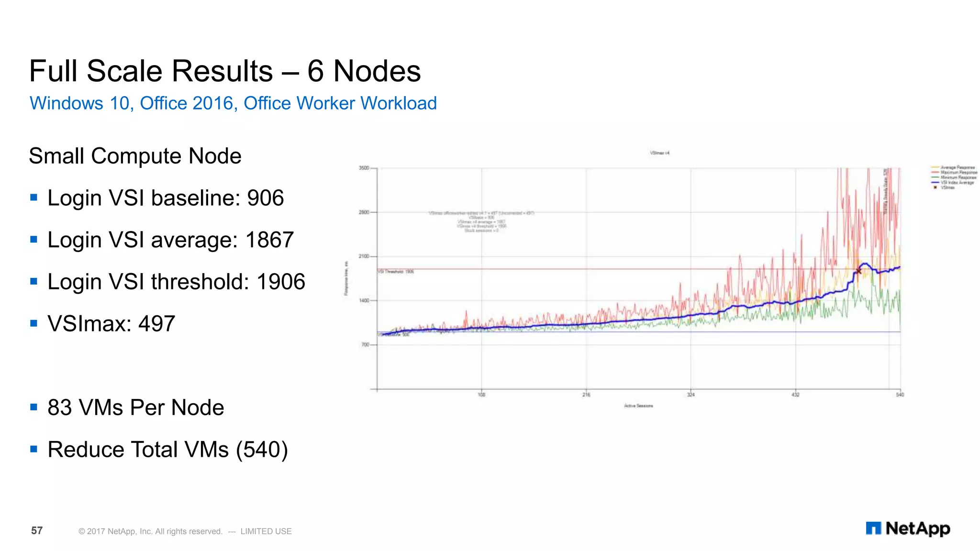This screenshot has width=980, height=551.
Task: Select the bullet "Login VSI average: 1867"
Action: 170,240
